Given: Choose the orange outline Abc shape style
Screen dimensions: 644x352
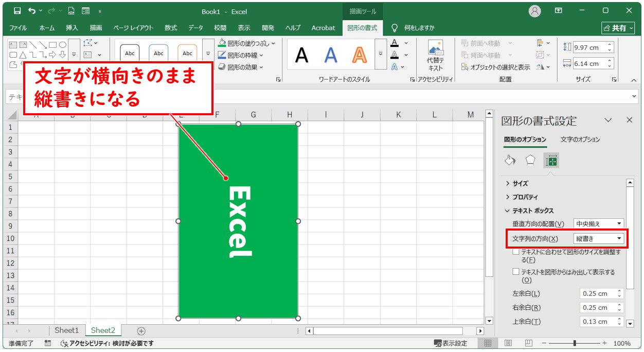Looking at the screenshot, I should click(x=187, y=53).
